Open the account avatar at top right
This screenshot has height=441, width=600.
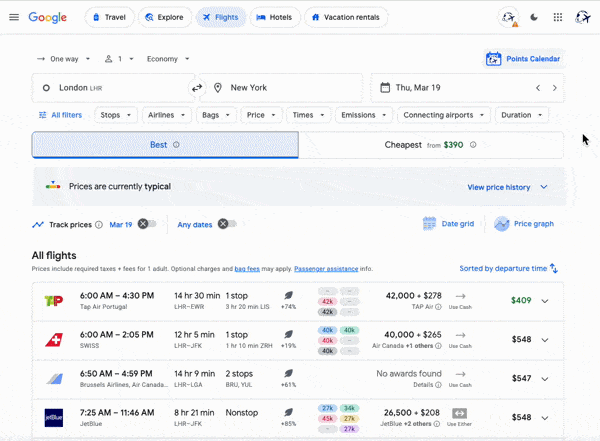point(583,17)
